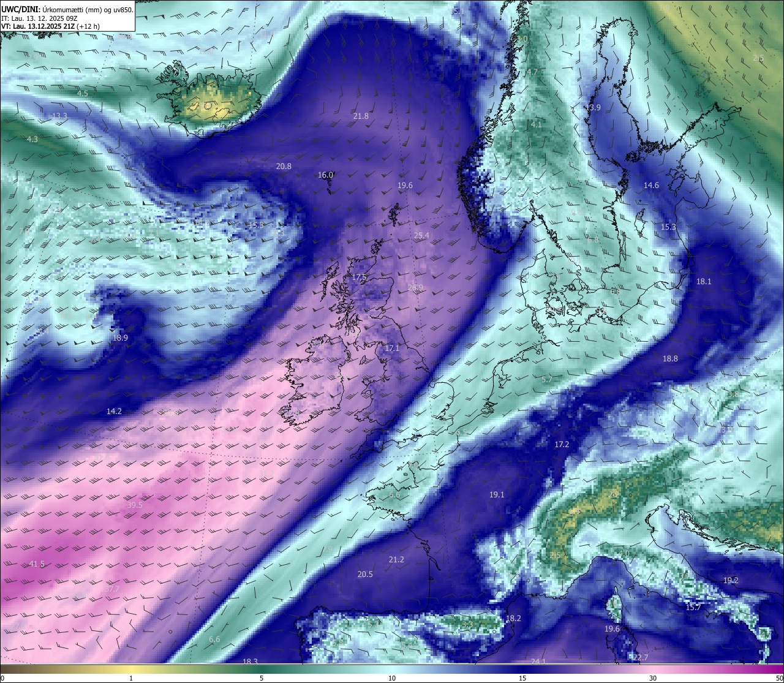The image size is (784, 683).
Task: Click the 17.2 value label on the map
Action: coord(562,444)
